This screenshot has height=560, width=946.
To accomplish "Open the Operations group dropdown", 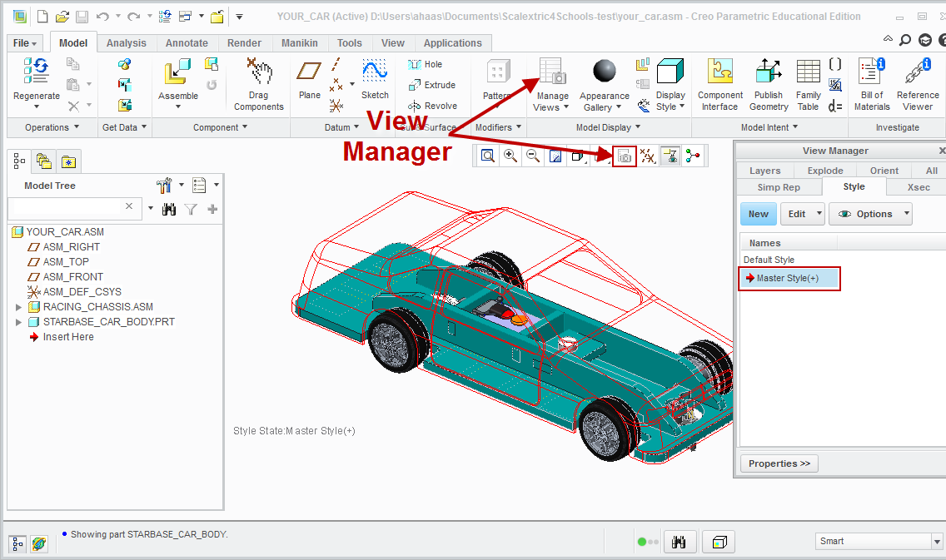I will (x=52, y=127).
